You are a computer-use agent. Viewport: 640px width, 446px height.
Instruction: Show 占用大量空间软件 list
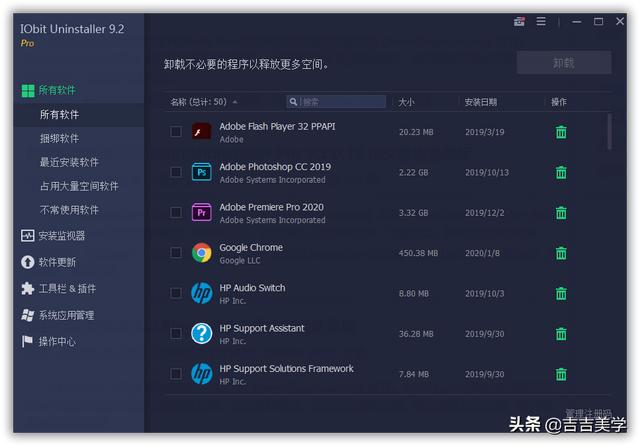79,186
